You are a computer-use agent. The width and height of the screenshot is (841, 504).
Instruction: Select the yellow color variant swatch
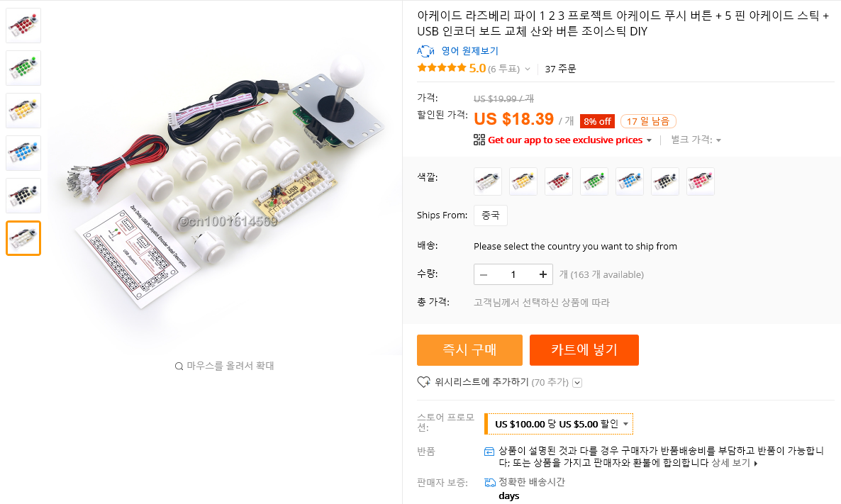523,181
